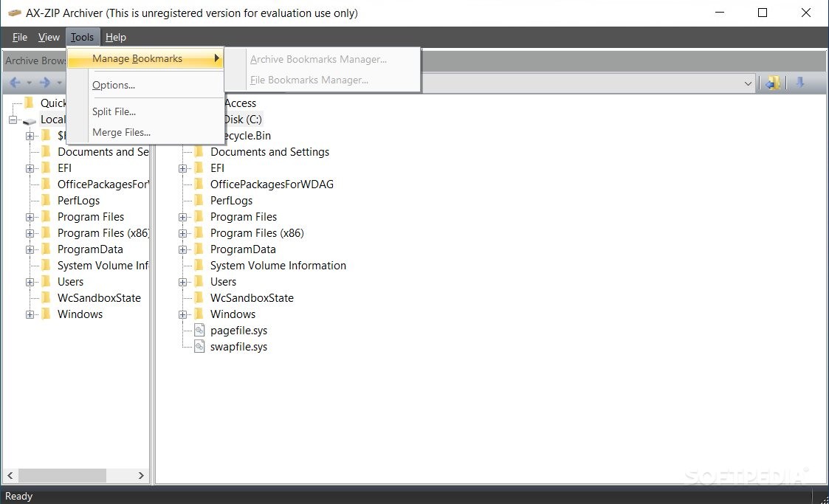Click OfficePackagesForWDAG folder icon in right pane
The width and height of the screenshot is (829, 504).
[199, 184]
